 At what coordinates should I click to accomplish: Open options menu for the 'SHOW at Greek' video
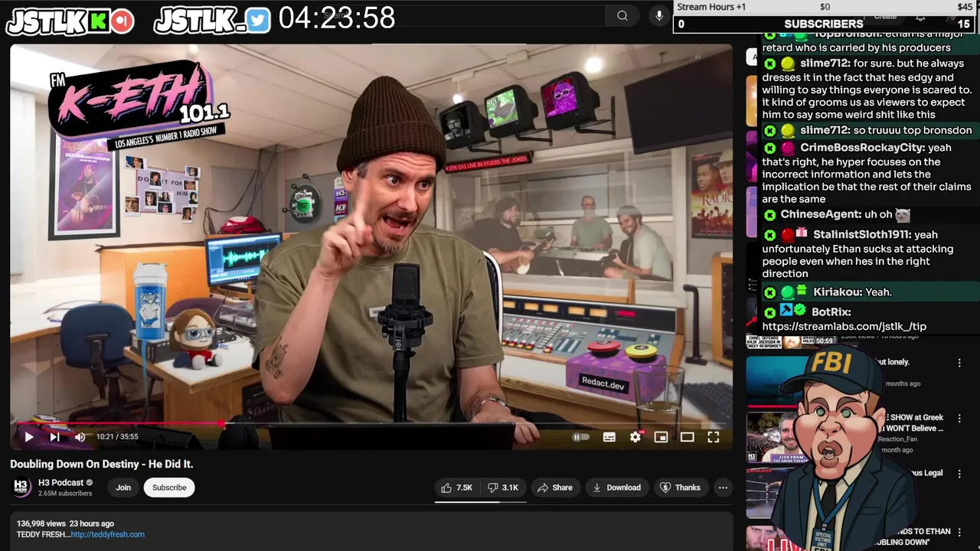pos(959,419)
